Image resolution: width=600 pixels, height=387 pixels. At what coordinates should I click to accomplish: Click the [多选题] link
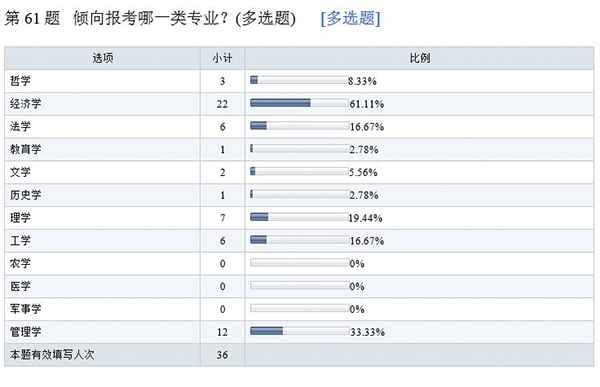coord(351,18)
